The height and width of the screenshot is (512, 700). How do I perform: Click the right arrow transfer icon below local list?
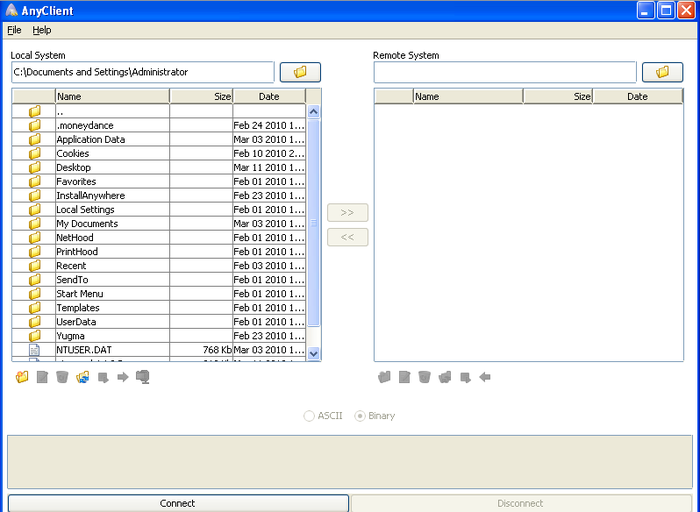123,377
